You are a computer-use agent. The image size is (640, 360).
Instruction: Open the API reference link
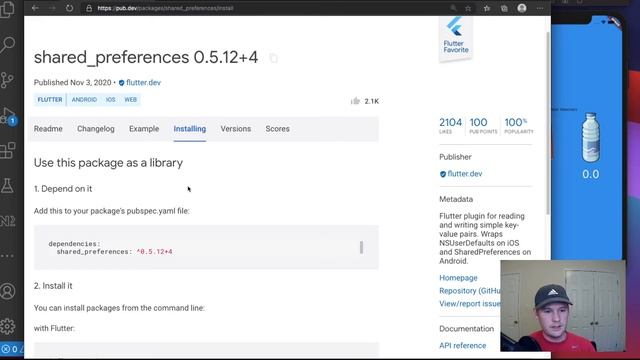coord(462,345)
